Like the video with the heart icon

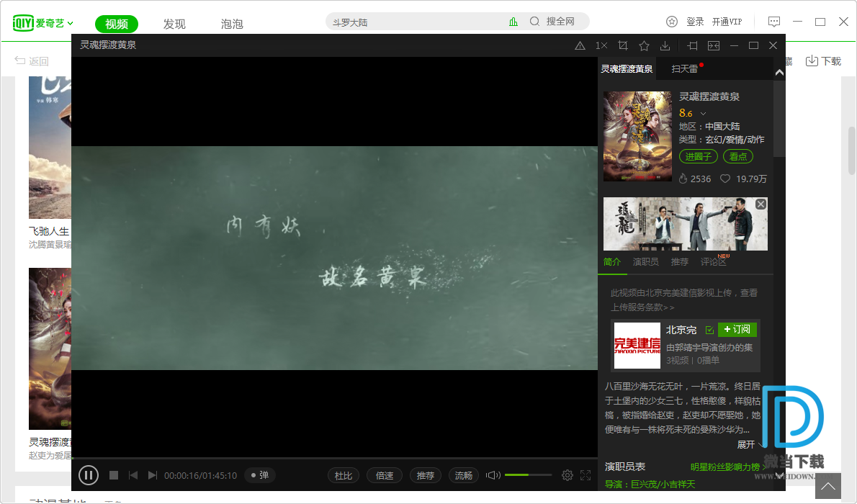724,179
